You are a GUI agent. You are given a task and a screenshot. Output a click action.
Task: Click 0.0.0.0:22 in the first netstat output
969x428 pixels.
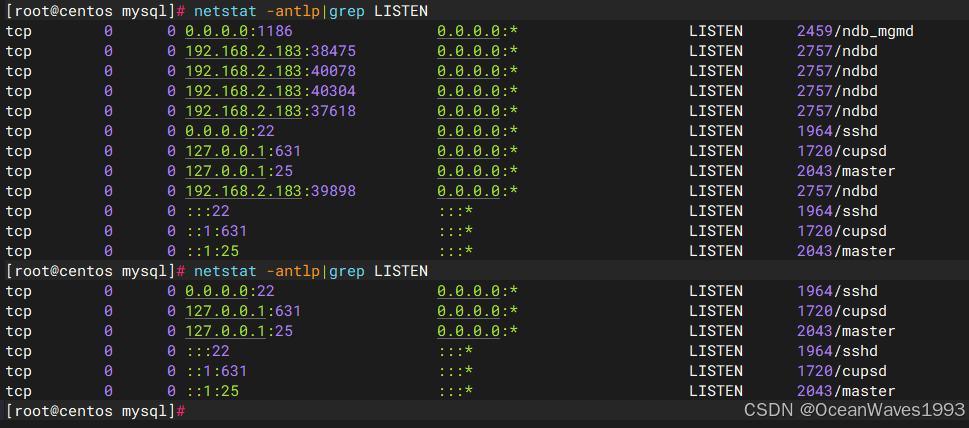tap(229, 131)
